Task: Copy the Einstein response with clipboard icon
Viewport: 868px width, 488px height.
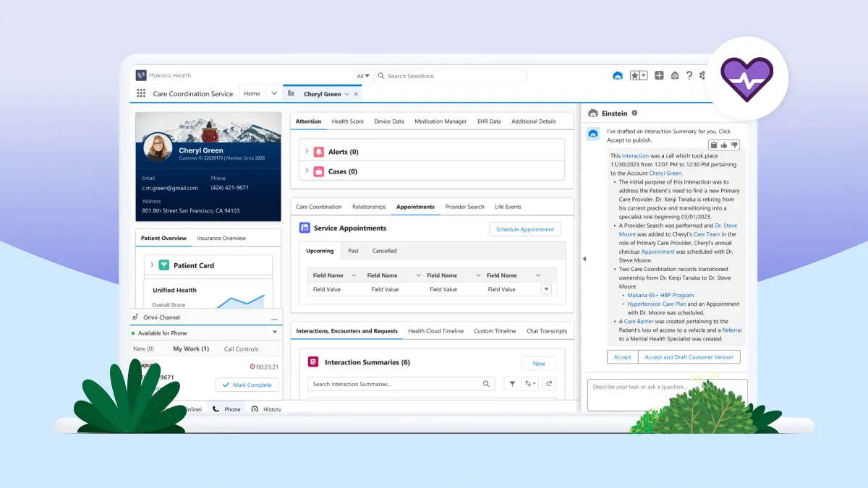Action: pos(714,145)
